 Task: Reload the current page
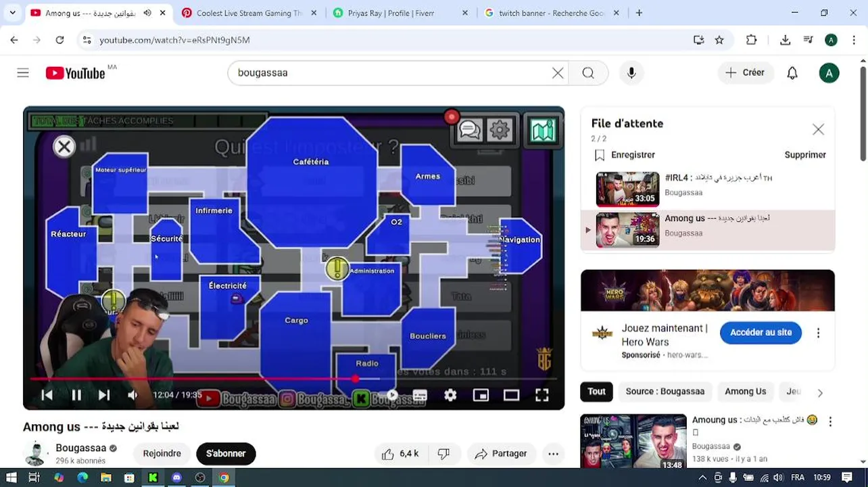59,40
